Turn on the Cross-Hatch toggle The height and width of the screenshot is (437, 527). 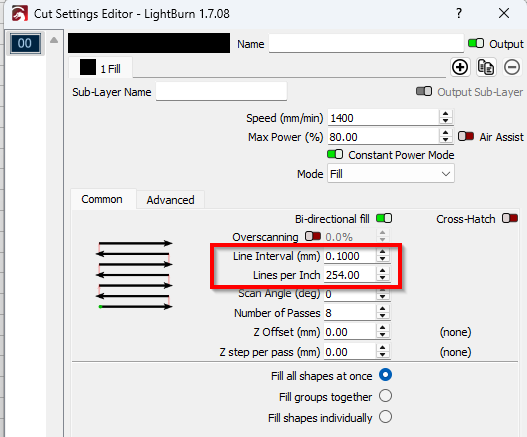click(x=510, y=218)
